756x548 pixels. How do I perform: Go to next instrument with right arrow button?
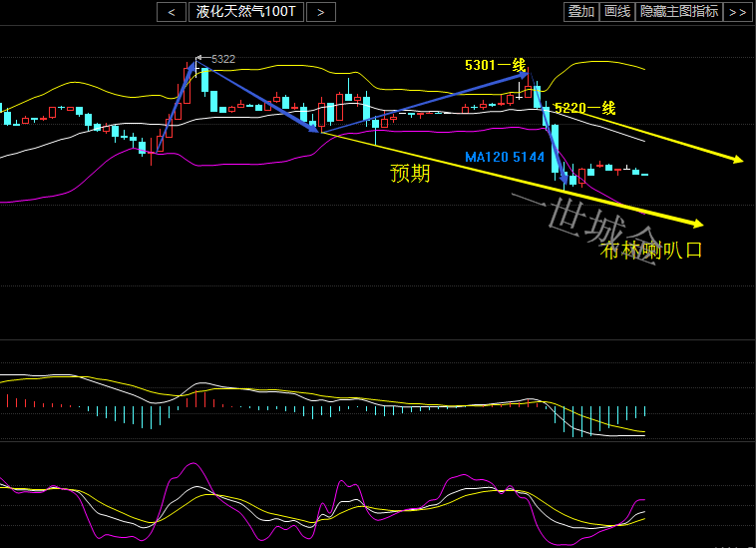click(321, 12)
